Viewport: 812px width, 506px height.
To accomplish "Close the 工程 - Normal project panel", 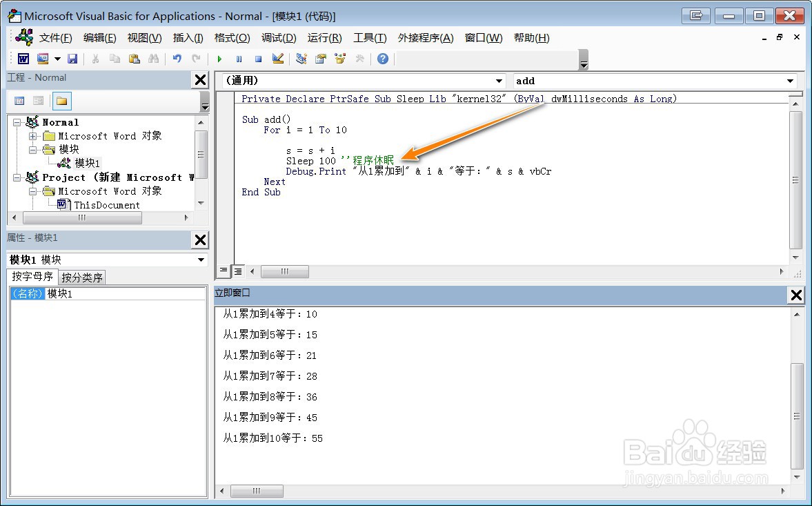I will pyautogui.click(x=200, y=80).
